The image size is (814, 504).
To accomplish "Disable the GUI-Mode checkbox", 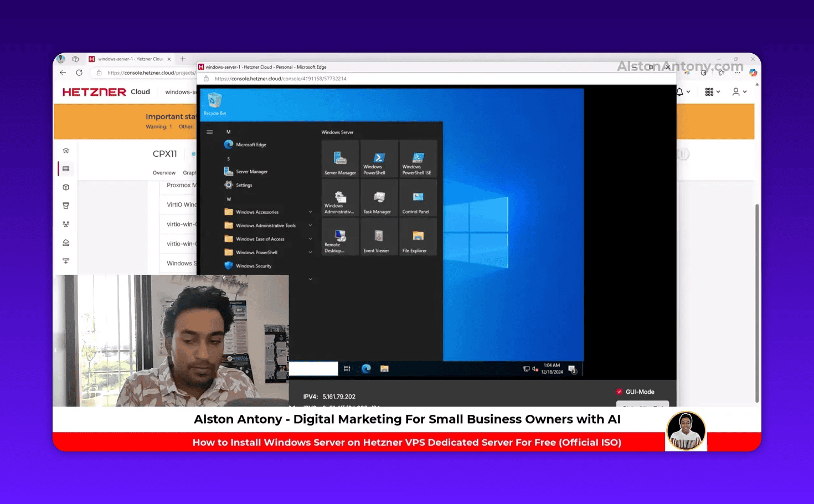I will pyautogui.click(x=620, y=392).
